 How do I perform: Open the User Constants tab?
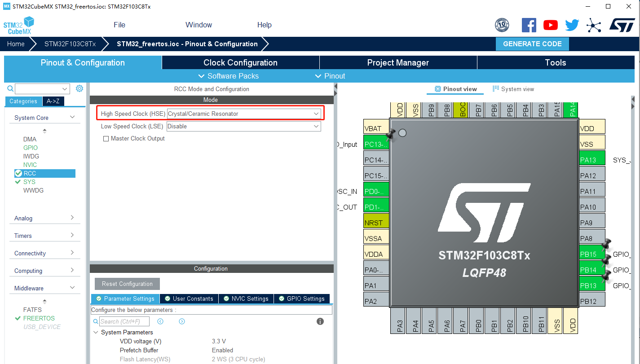click(189, 298)
